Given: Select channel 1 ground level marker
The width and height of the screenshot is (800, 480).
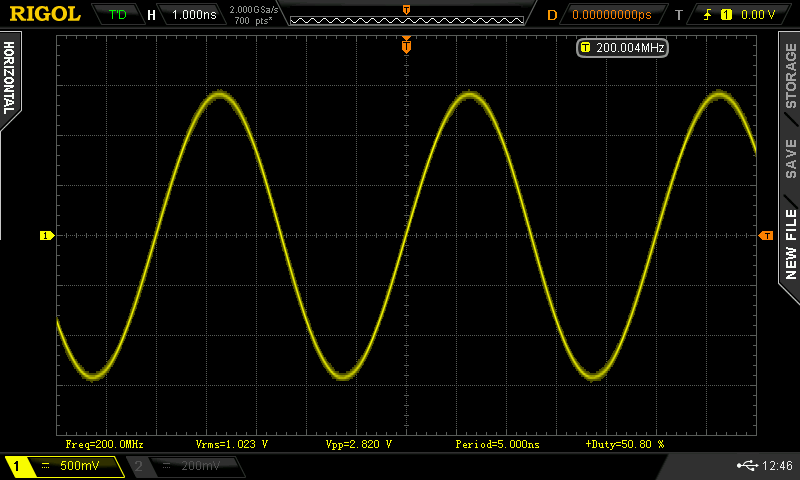Looking at the screenshot, I should pos(46,235).
